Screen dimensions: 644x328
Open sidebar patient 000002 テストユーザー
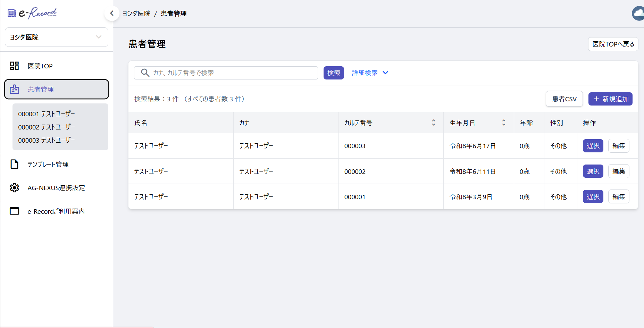click(47, 127)
